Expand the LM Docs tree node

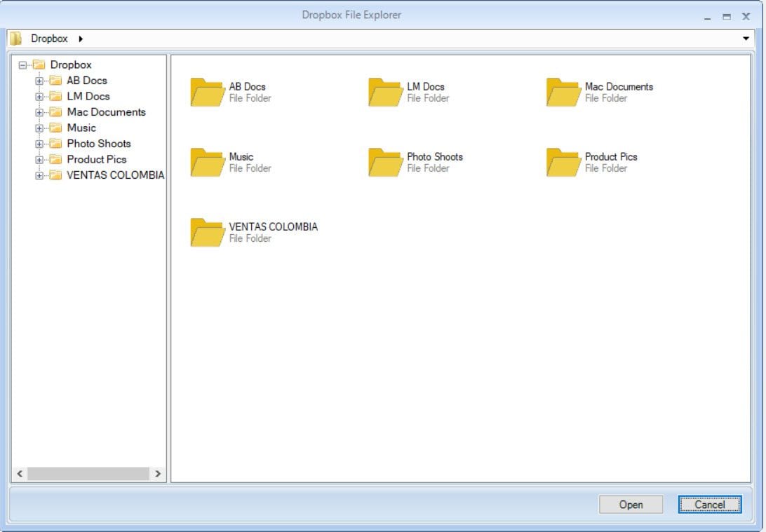pyautogui.click(x=40, y=96)
